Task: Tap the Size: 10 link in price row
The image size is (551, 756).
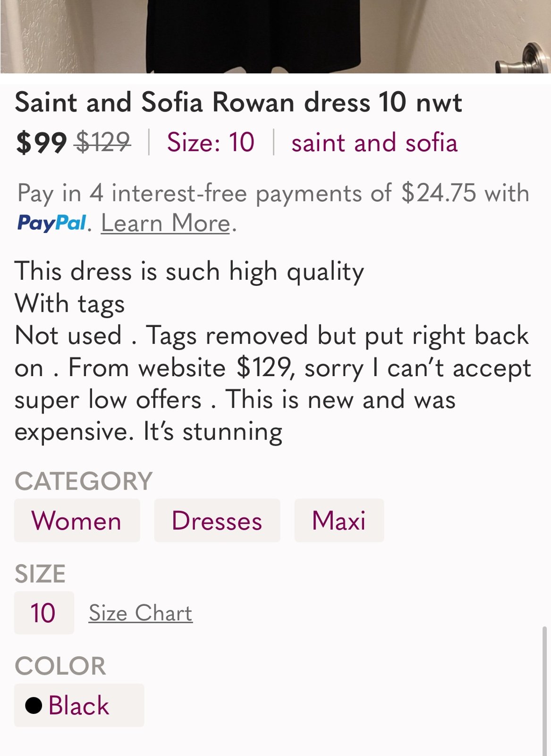Action: [x=211, y=142]
